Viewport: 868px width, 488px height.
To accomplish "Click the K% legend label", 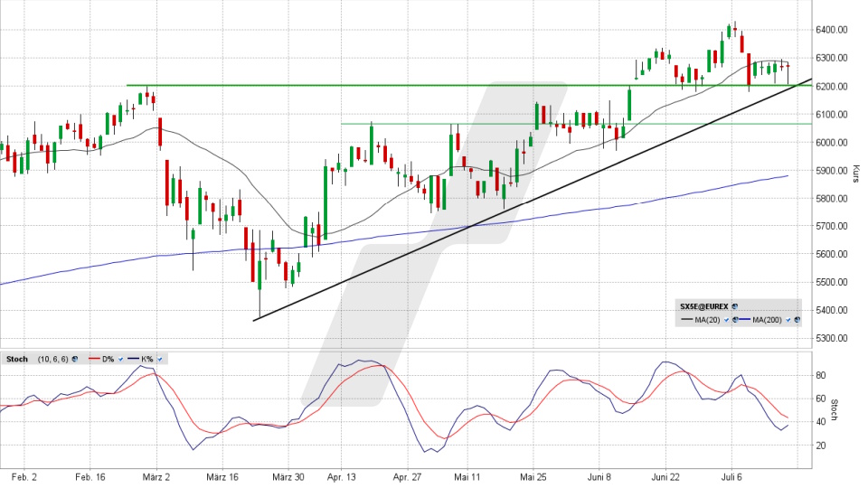I will (146, 359).
